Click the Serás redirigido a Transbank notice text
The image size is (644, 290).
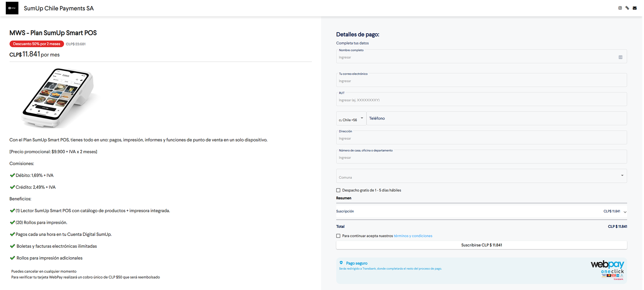click(x=390, y=269)
